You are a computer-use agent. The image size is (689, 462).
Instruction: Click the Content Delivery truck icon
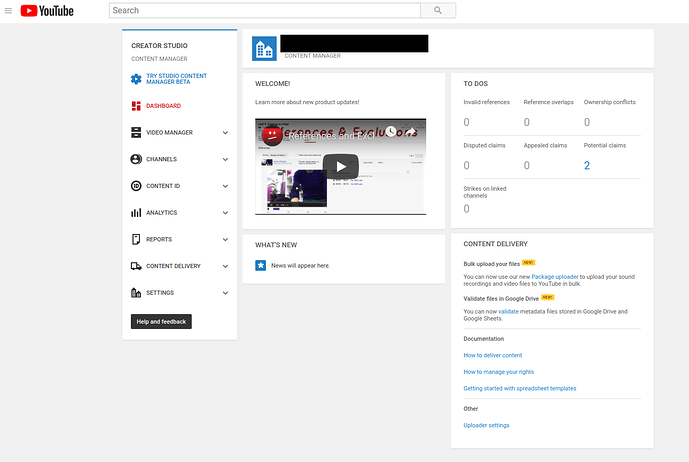[136, 266]
